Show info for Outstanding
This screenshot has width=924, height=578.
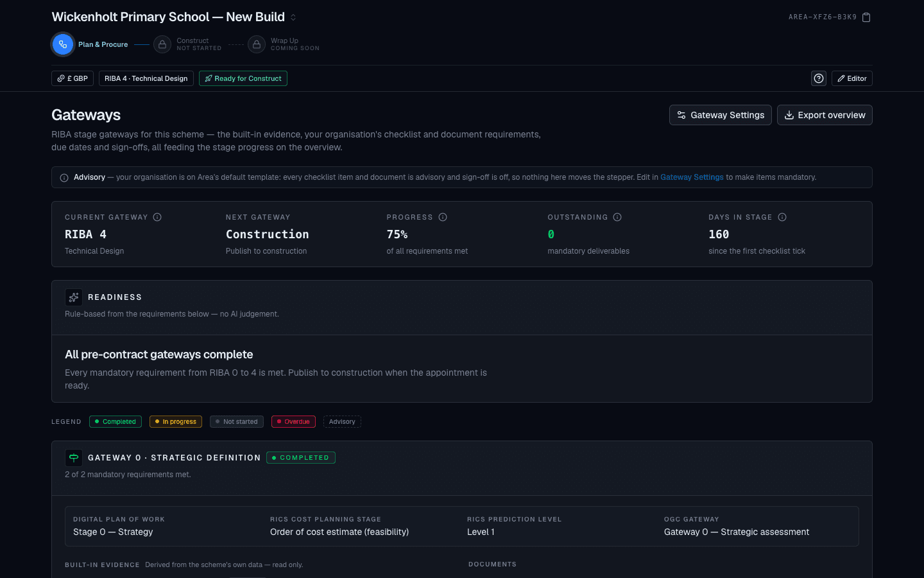point(617,217)
